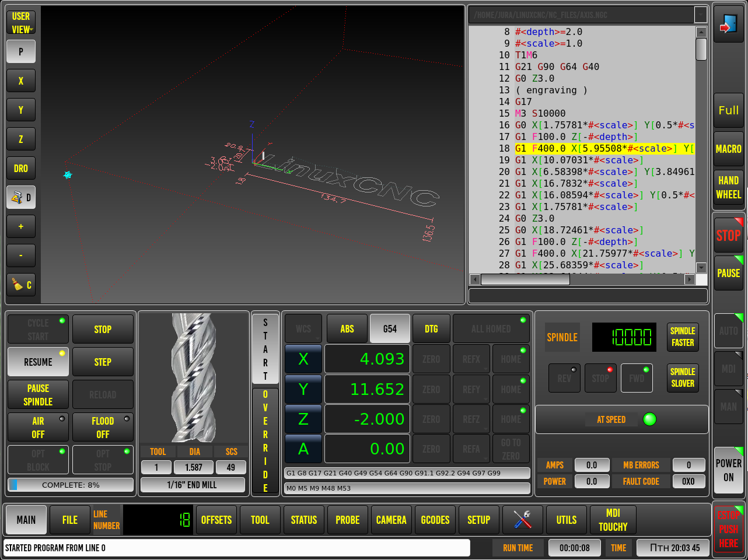Select DTG distance-to-go display
748x560 pixels.
(x=431, y=329)
